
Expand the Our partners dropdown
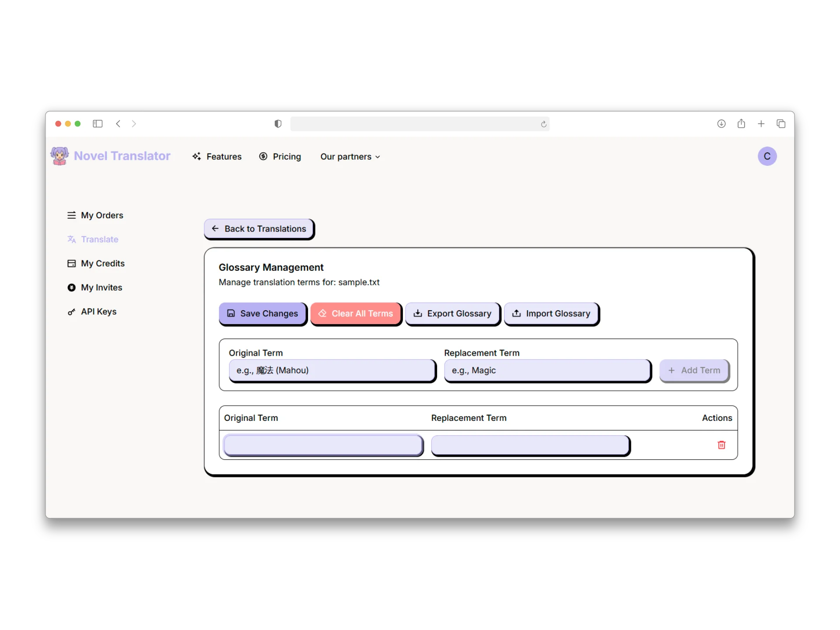coord(350,157)
